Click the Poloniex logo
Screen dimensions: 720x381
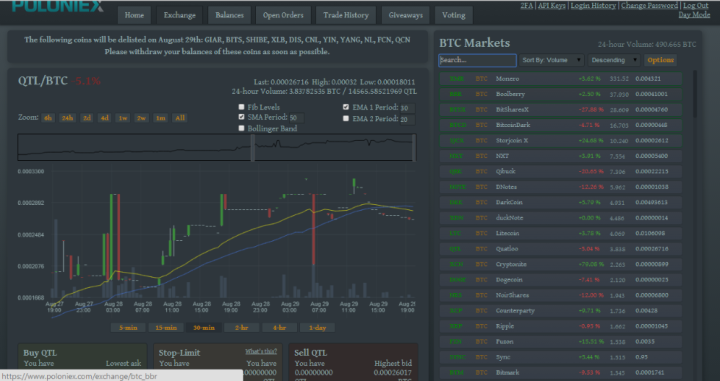pyautogui.click(x=57, y=6)
